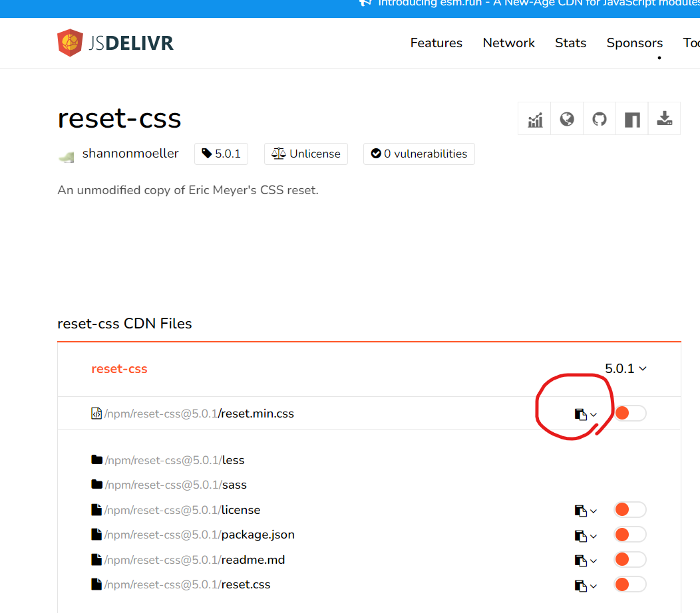700x613 pixels.
Task: Open the reset-css package link in CDN files
Action: [x=119, y=369]
